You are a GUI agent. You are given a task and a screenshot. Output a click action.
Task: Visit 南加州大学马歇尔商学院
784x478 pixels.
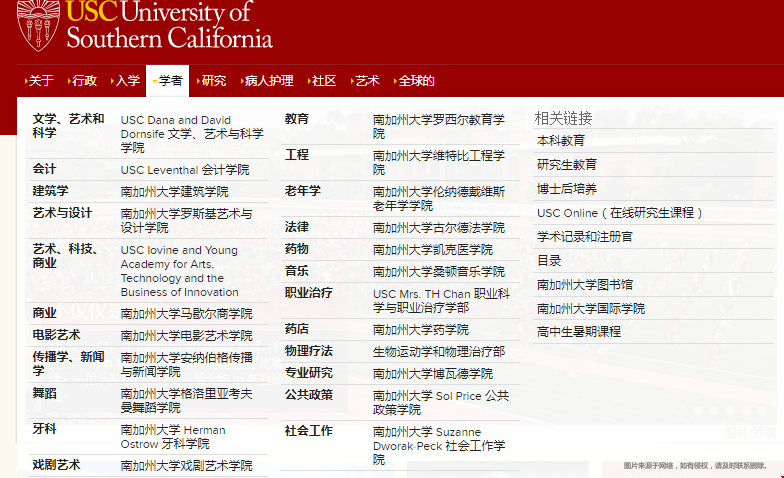click(186, 314)
